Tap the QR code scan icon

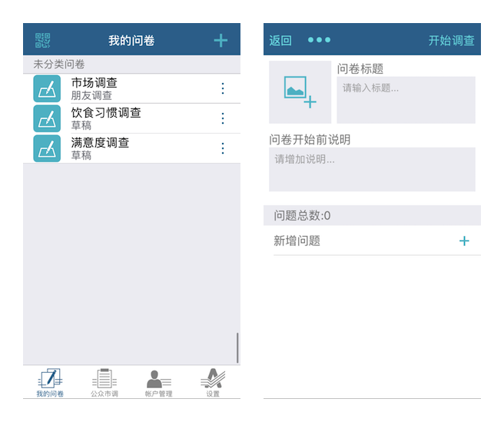pos(42,40)
